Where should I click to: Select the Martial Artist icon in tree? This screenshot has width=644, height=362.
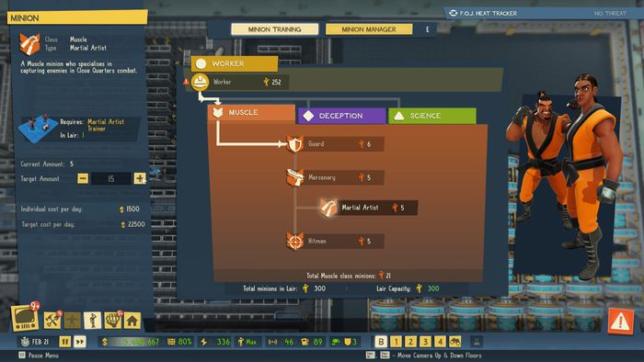(328, 208)
